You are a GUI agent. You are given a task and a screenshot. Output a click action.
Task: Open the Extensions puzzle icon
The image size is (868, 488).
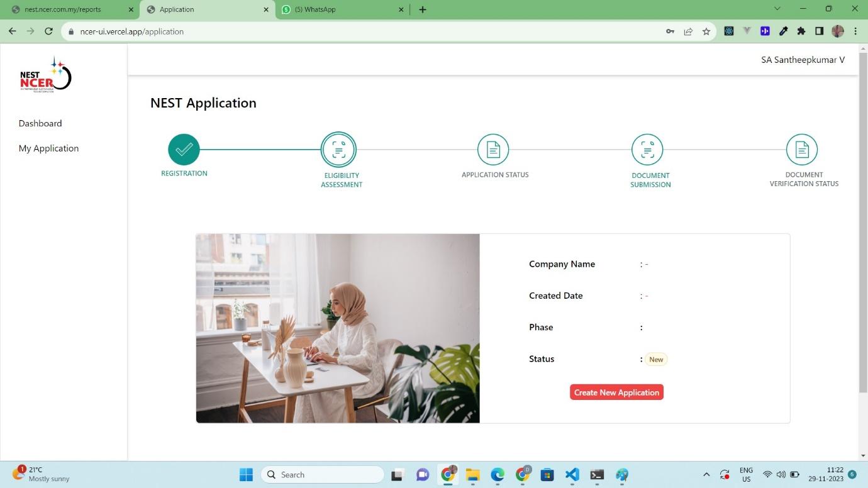pos(801,31)
